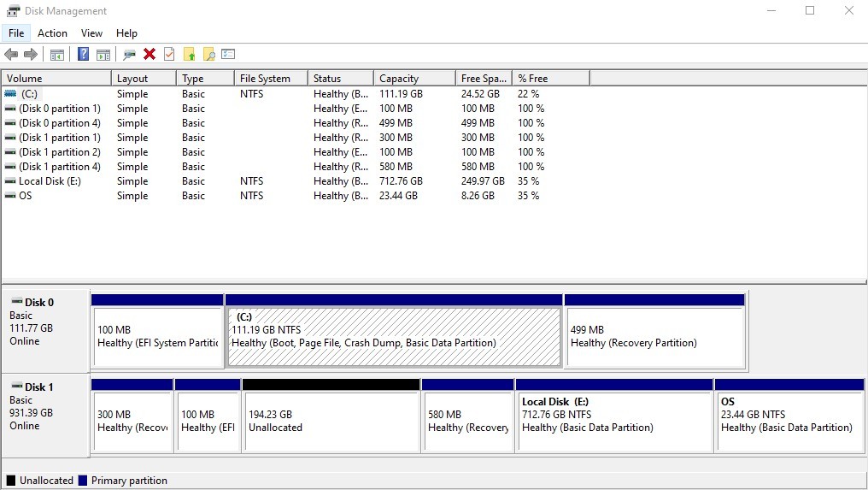Screen dimensions: 868x490
Task: Click the 22 % free cell
Action: [x=528, y=94]
